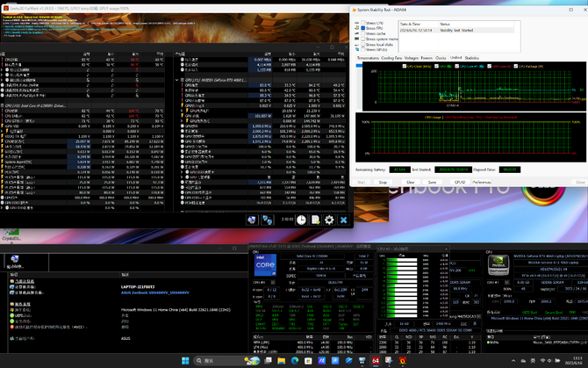Enable the Stress cache checkbox
This screenshot has height=368, width=588.
point(362,33)
